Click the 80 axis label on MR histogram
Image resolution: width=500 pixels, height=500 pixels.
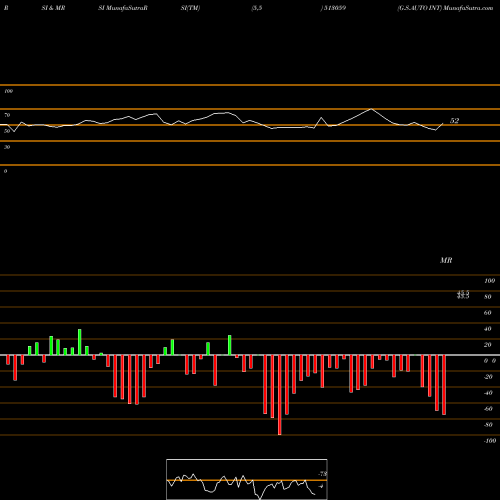488,297
